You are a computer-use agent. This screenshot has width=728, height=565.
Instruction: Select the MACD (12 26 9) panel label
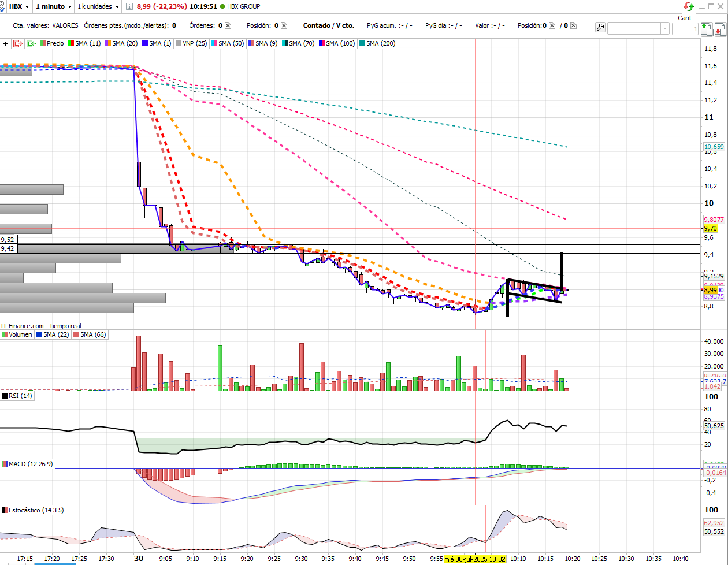[x=28, y=464]
